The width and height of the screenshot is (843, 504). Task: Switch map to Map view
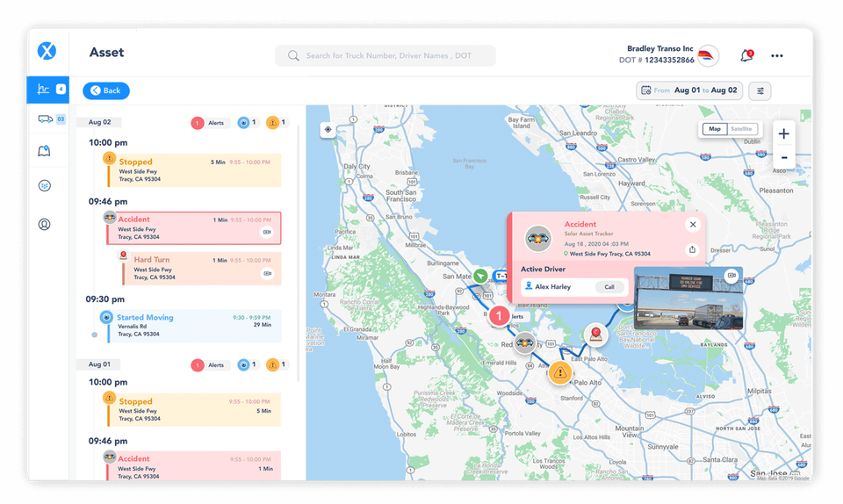(715, 129)
